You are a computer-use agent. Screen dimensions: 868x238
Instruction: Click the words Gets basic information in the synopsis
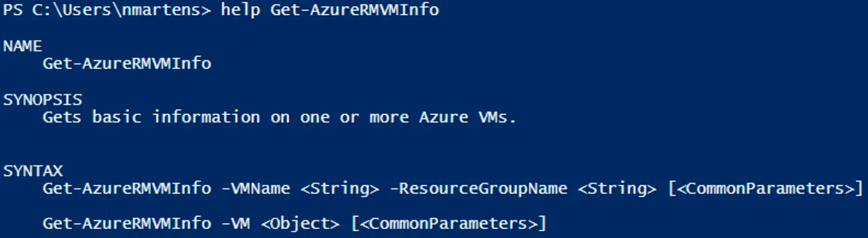[x=151, y=117]
